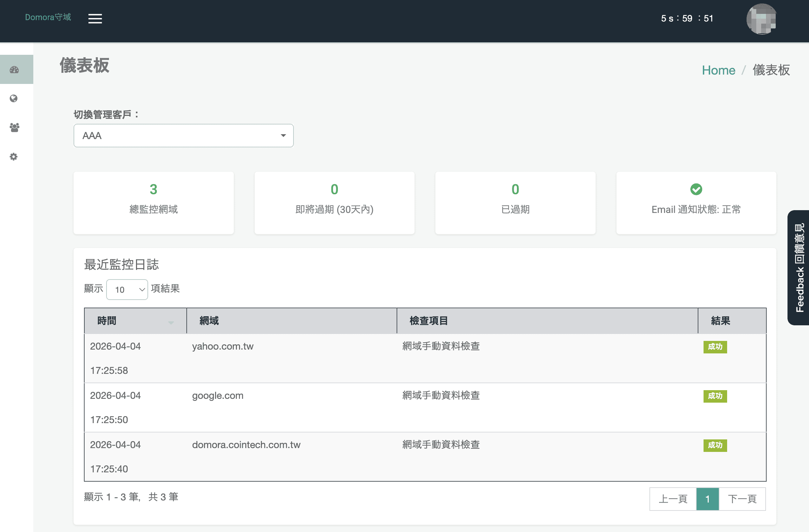Open the AAA customer dropdown
Screen dimensions: 809x532
pos(184,136)
